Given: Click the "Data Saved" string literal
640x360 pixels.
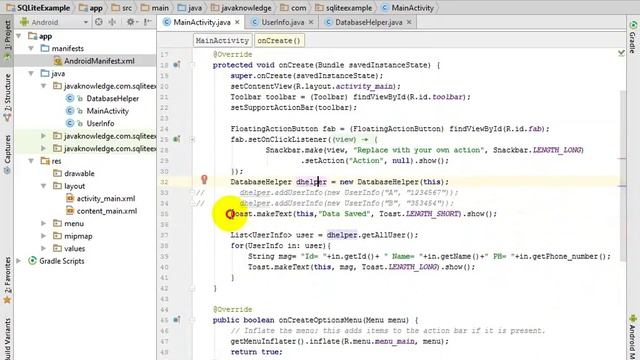Looking at the screenshot, I should [343, 213].
